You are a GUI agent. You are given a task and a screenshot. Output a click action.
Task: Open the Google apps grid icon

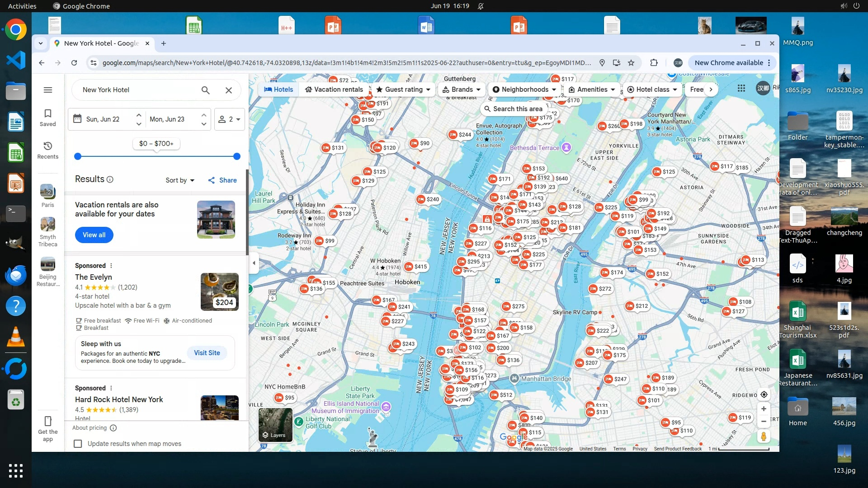(x=741, y=89)
